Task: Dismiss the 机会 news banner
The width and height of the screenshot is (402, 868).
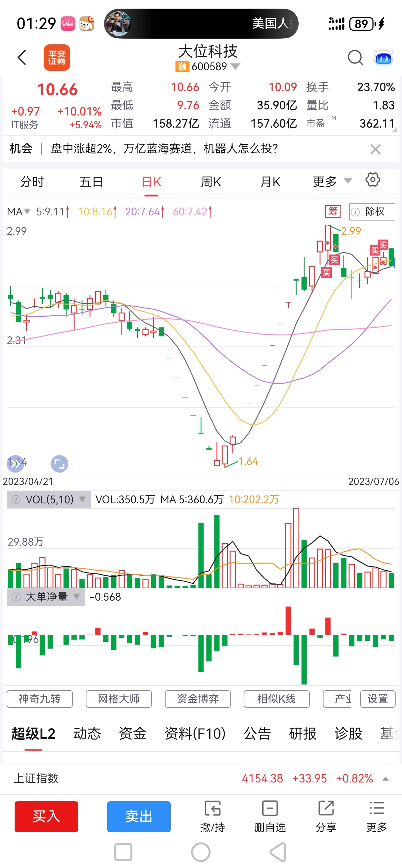Action: (x=376, y=149)
